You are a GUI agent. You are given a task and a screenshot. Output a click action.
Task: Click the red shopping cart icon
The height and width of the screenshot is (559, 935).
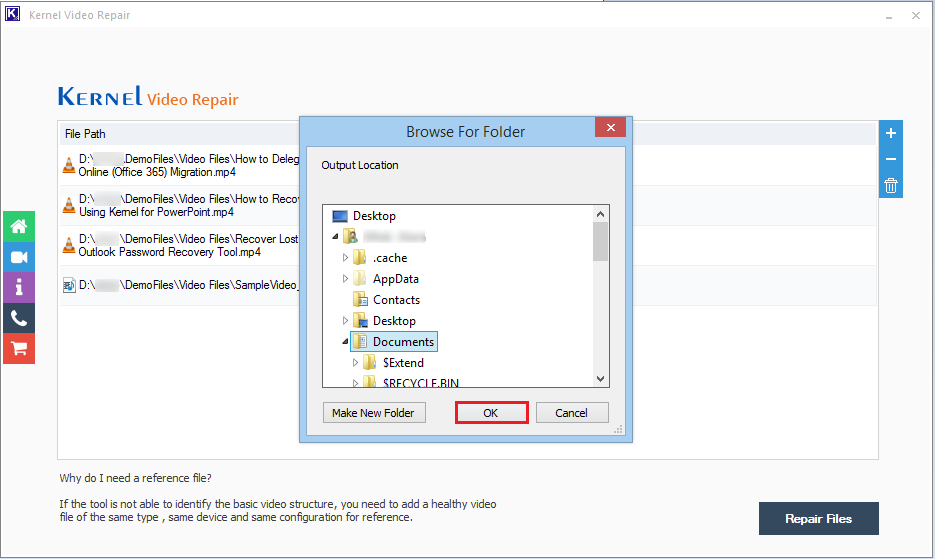[18, 348]
